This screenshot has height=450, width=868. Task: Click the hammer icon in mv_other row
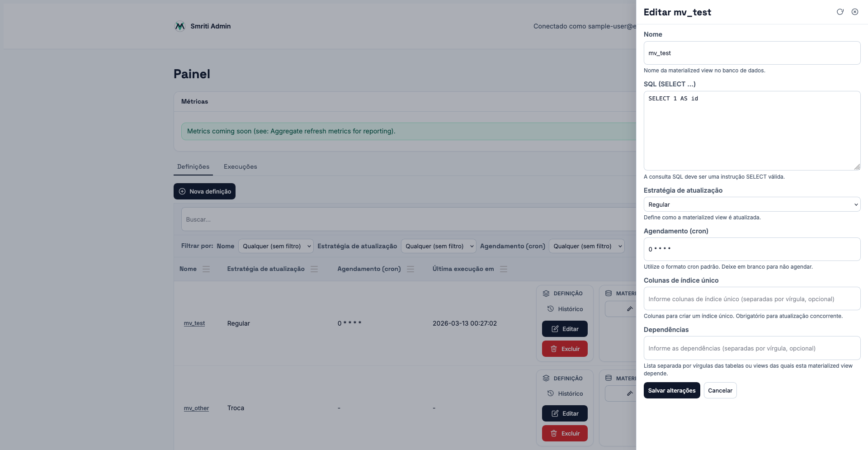[629, 393]
